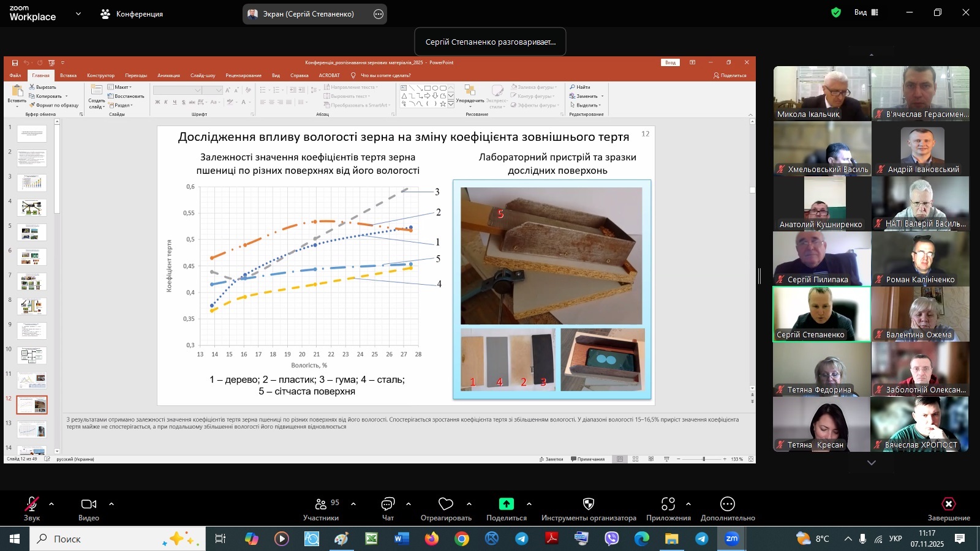Expand audio settings arrow next to microphone

pyautogui.click(x=51, y=504)
